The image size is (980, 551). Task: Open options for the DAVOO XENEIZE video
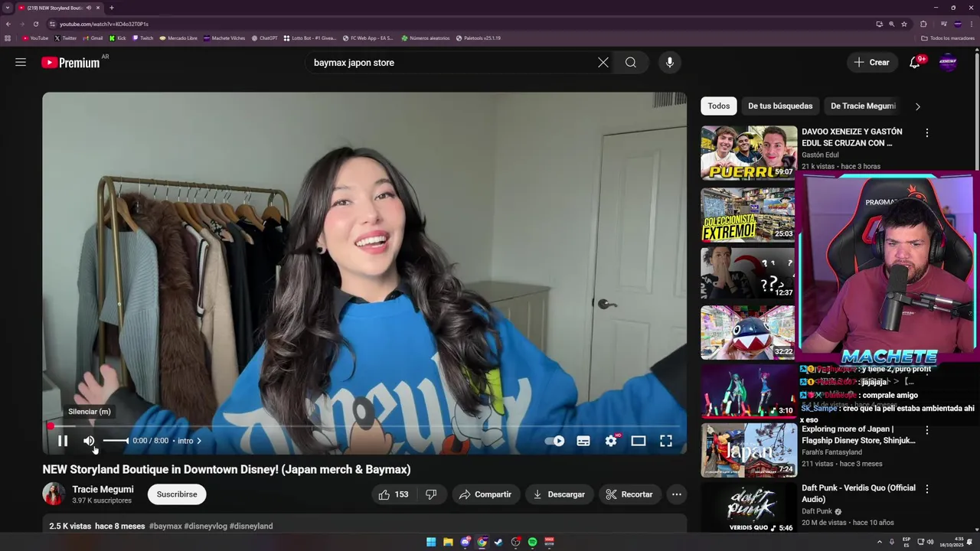927,133
